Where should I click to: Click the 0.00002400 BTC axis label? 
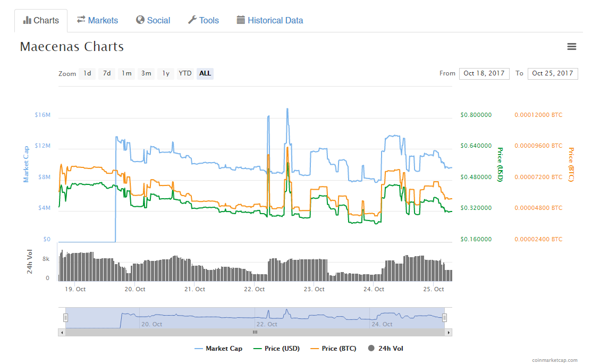point(538,240)
